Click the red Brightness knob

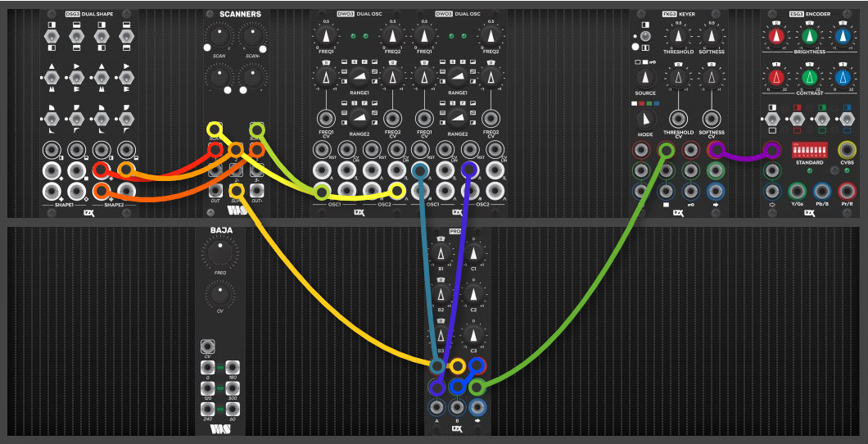click(776, 37)
